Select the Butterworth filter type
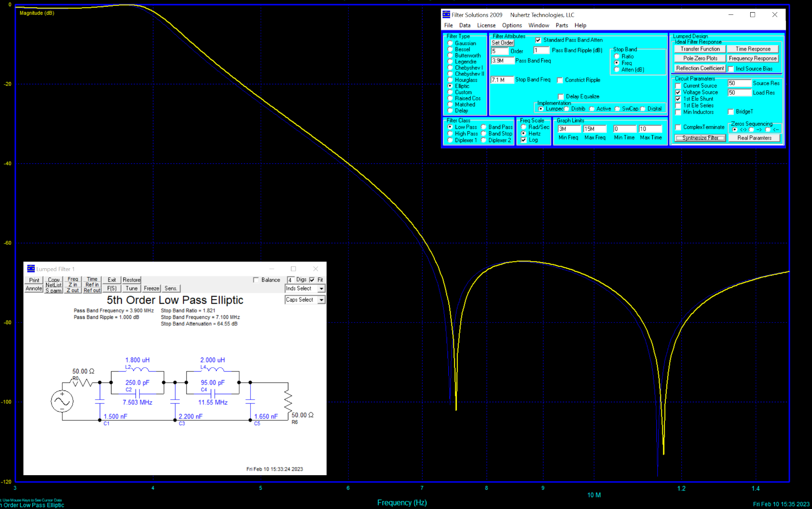 [450, 55]
